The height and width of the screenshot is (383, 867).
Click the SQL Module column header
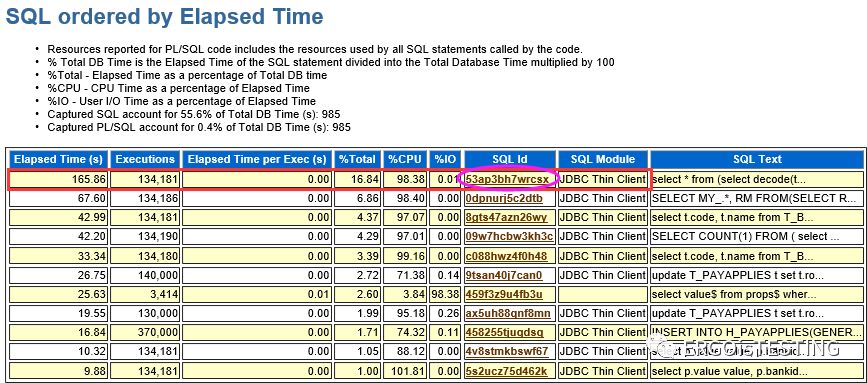click(x=603, y=159)
